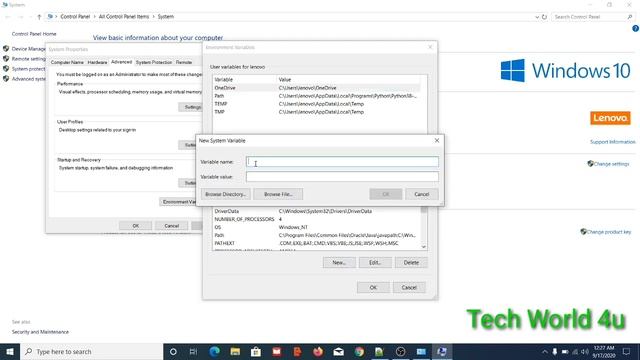The image size is (640, 360).
Task: Select the OS system variable row
Action: (316, 227)
